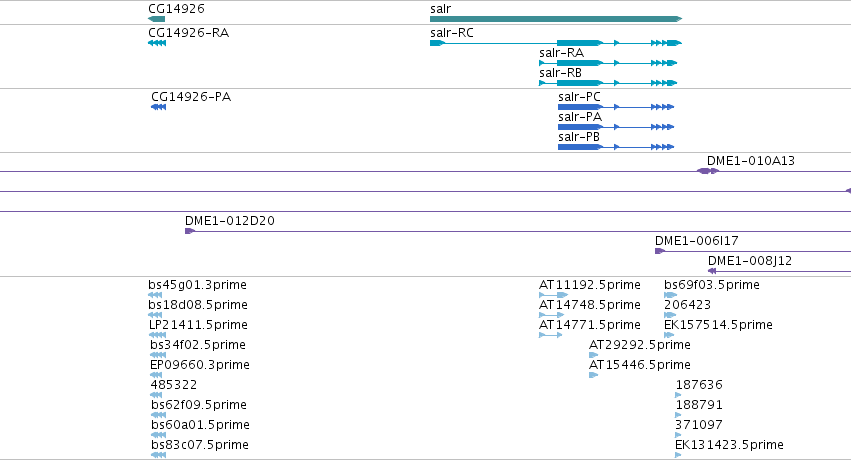Select the salr-PC protein feature
This screenshot has width=851, height=460.
tap(616, 107)
